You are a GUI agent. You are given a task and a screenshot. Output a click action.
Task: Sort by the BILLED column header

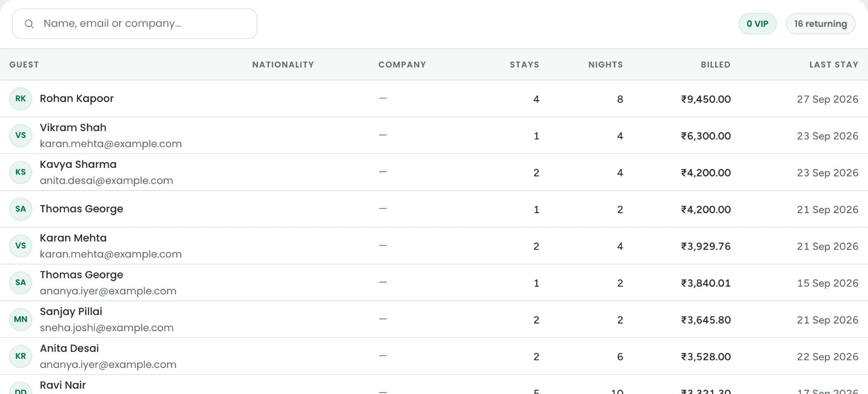pyautogui.click(x=716, y=65)
